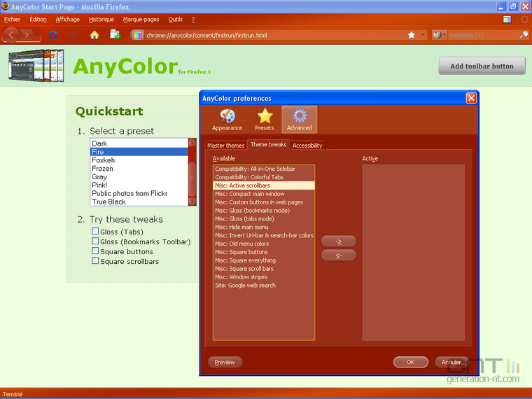This screenshot has height=399, width=532.
Task: Open the Fichier menu
Action: pyautogui.click(x=12, y=20)
